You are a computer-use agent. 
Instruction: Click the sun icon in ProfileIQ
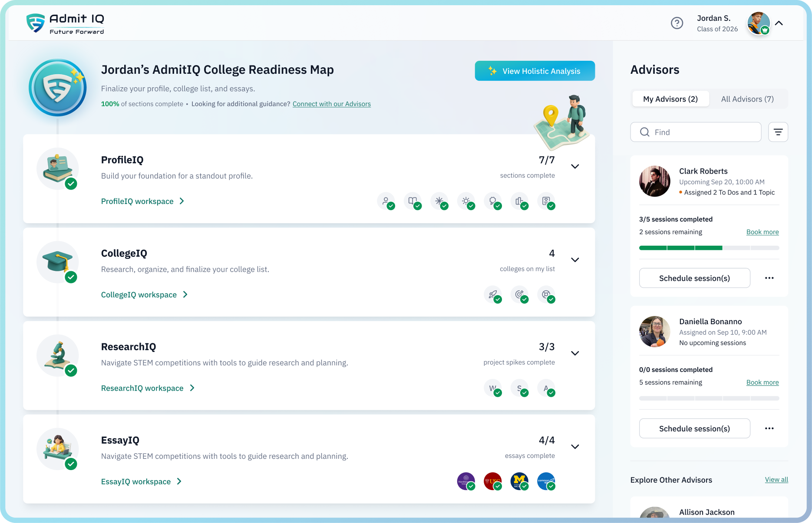(x=466, y=201)
